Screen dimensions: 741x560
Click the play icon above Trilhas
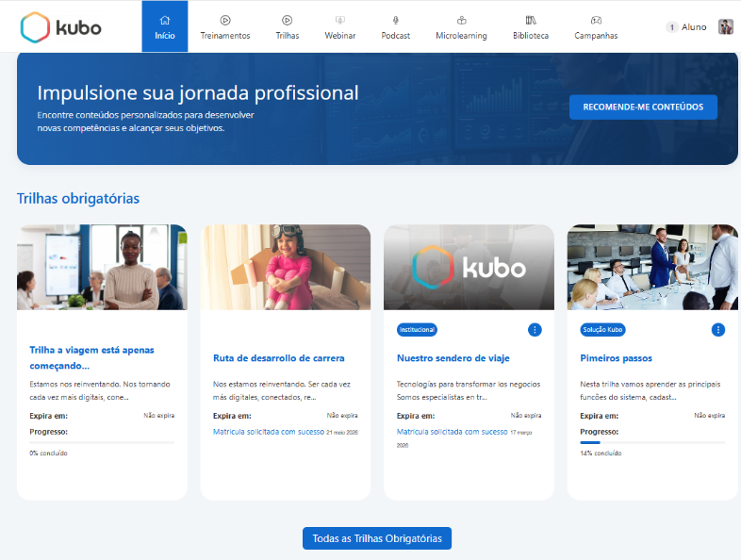tap(287, 21)
